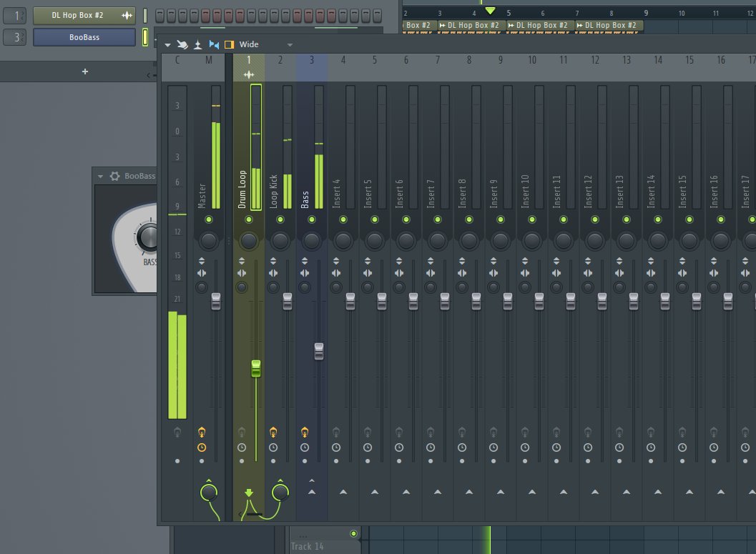Disarm recording on the Loop Kick track
Image resolution: width=756 pixels, height=554 pixels.
(273, 432)
